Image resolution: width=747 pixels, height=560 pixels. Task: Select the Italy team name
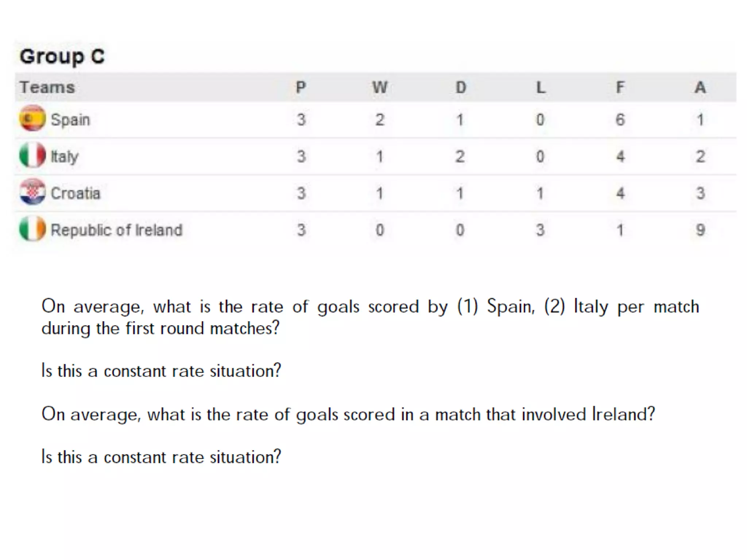[x=65, y=156]
